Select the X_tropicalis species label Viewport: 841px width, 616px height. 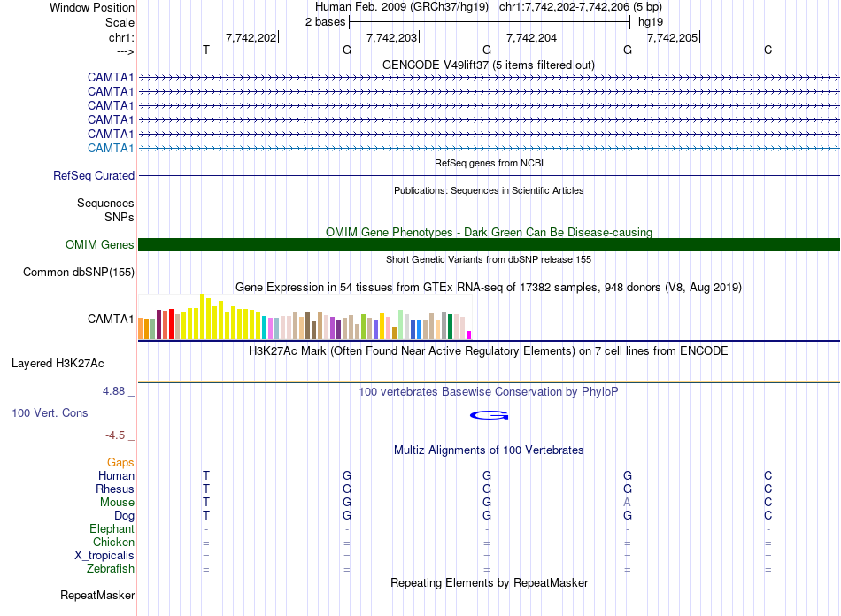coord(104,556)
